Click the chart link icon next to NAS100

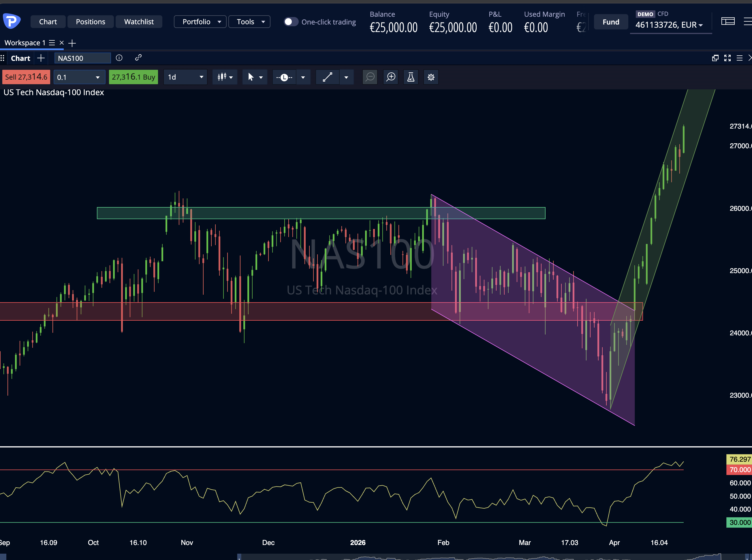138,58
